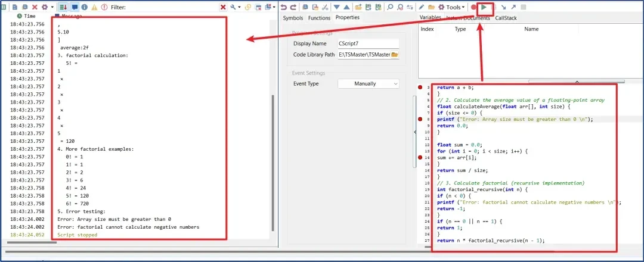Toggle breakpoint on line 14

(x=420, y=157)
